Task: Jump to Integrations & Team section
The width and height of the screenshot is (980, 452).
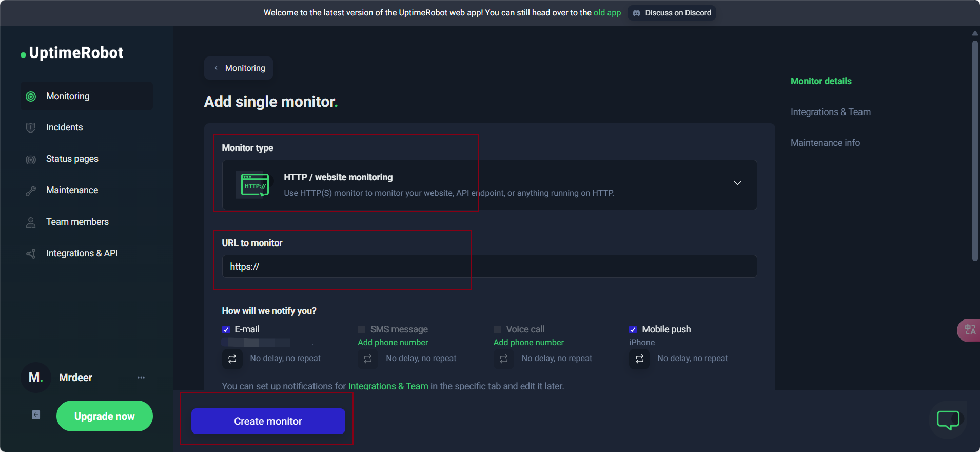Action: (831, 112)
